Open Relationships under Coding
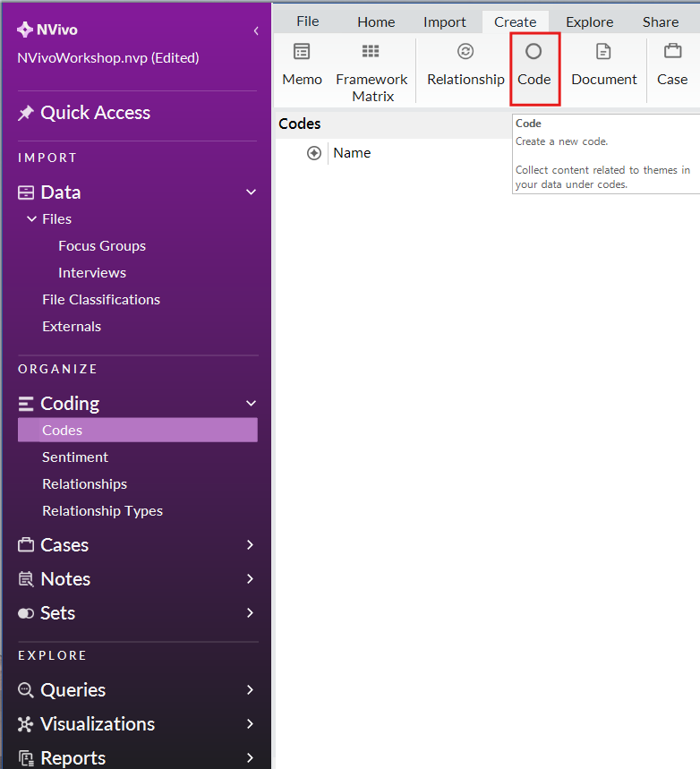Image resolution: width=700 pixels, height=769 pixels. point(84,484)
